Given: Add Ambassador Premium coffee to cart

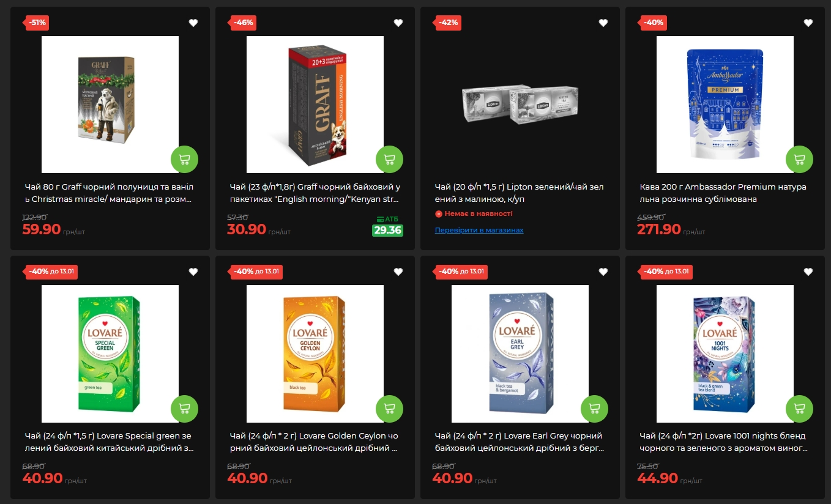Looking at the screenshot, I should coord(799,160).
